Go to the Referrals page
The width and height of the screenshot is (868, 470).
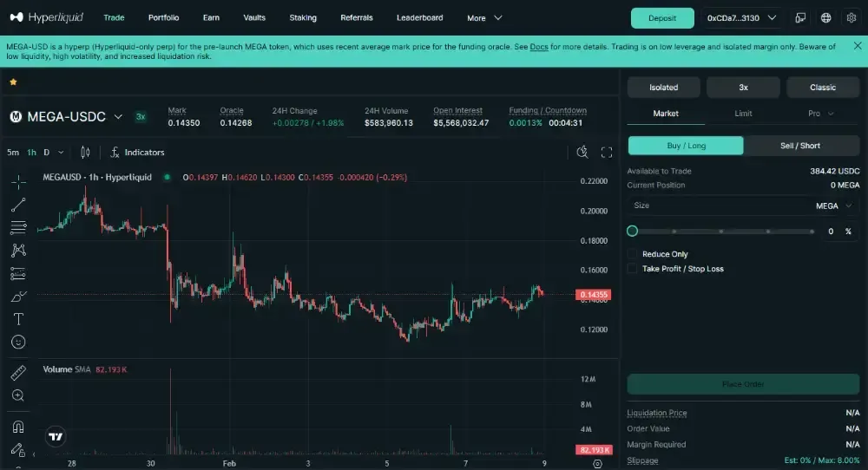click(x=357, y=17)
